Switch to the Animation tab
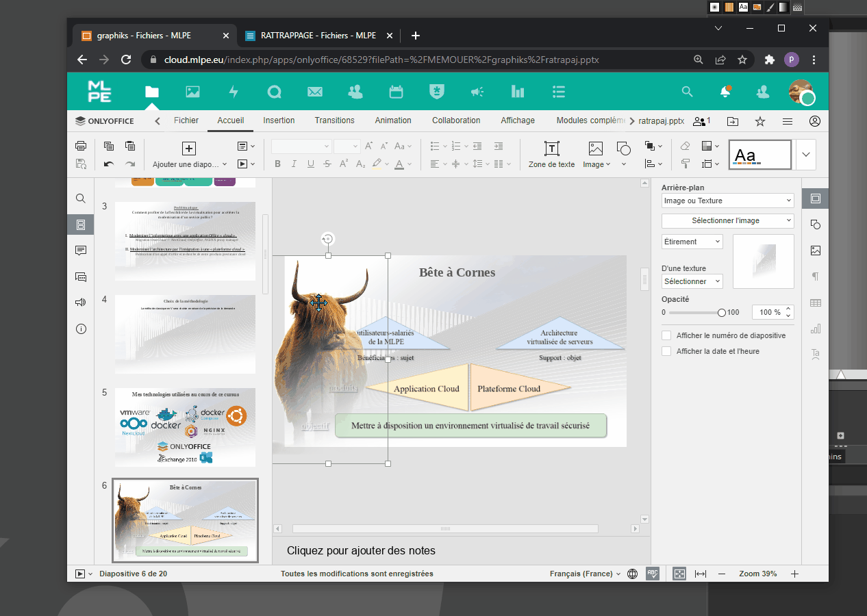The image size is (867, 616). (x=393, y=120)
